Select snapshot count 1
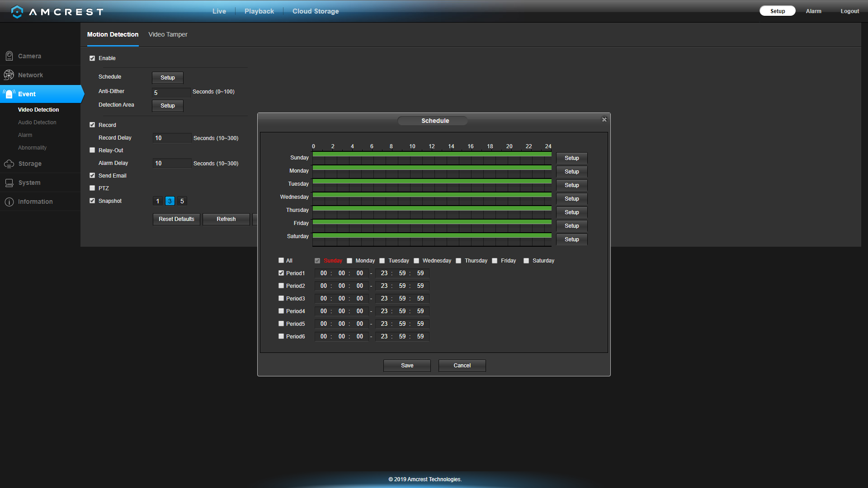Viewport: 868px width, 488px height. 157,201
